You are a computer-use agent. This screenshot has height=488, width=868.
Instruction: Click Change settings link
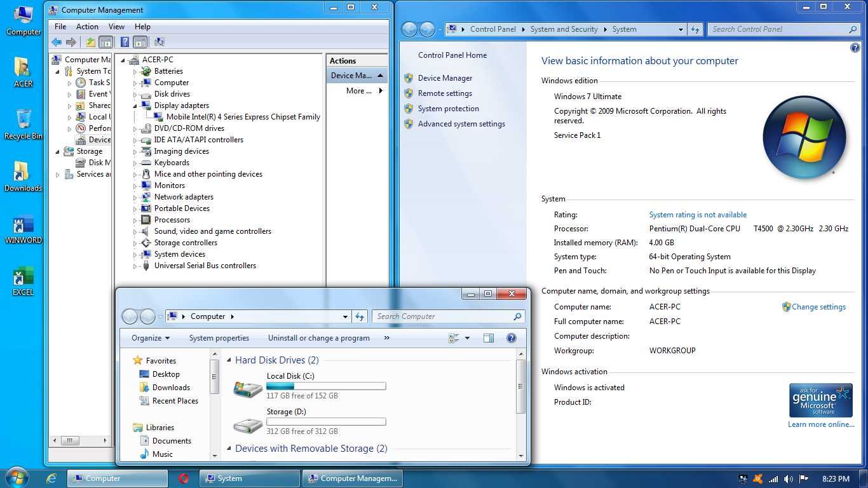pos(818,307)
